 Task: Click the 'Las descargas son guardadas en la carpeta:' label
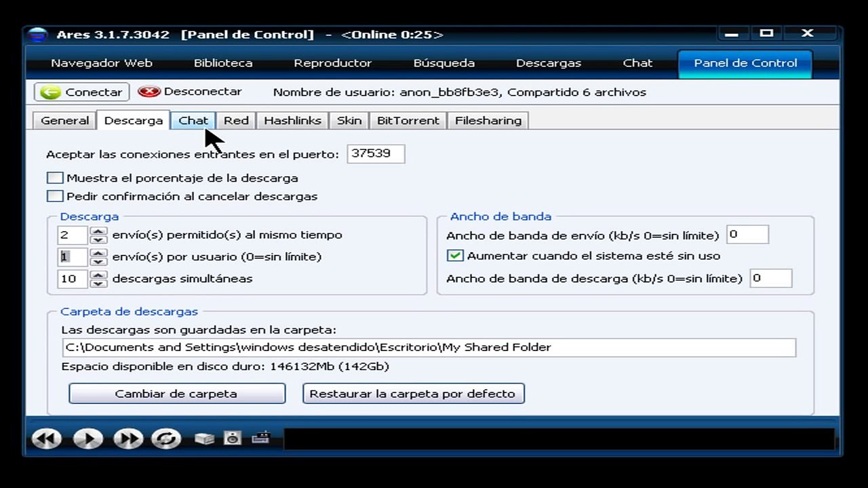[x=199, y=330]
